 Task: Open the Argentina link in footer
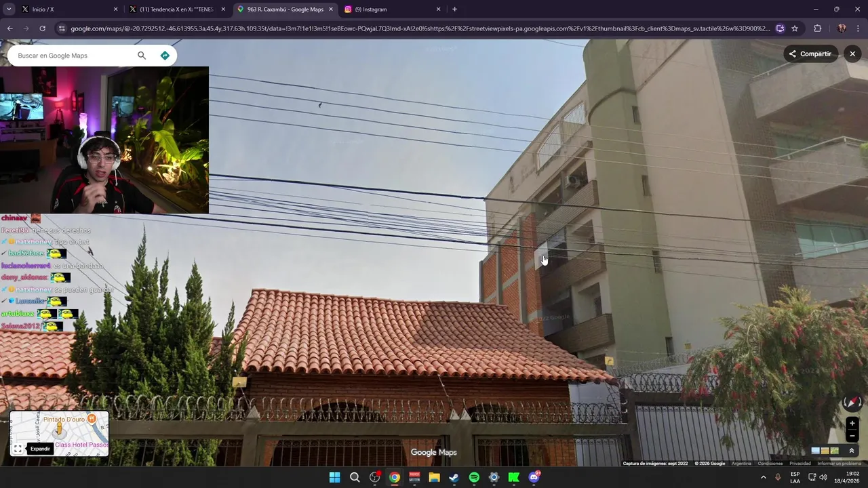point(741,464)
